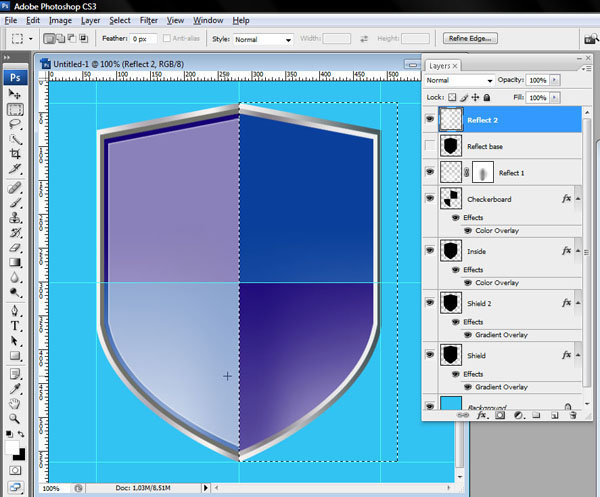Select the Type tool
The height and width of the screenshot is (497, 600).
[x=15, y=326]
